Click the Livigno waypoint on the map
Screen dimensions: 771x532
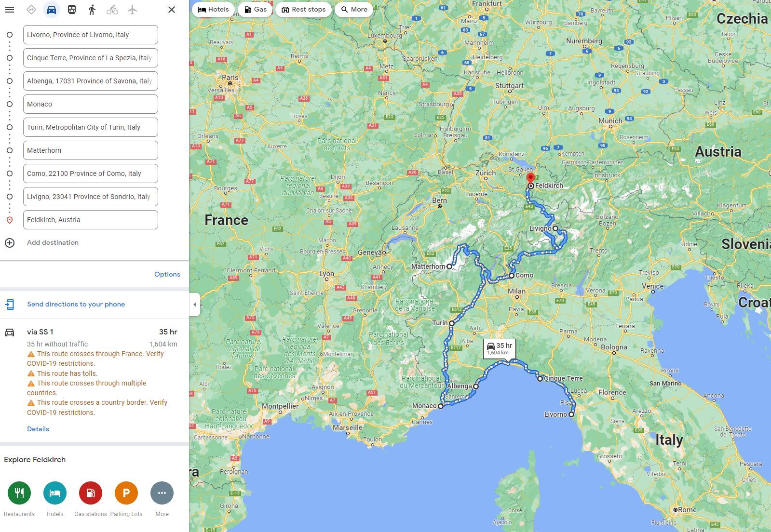click(555, 228)
